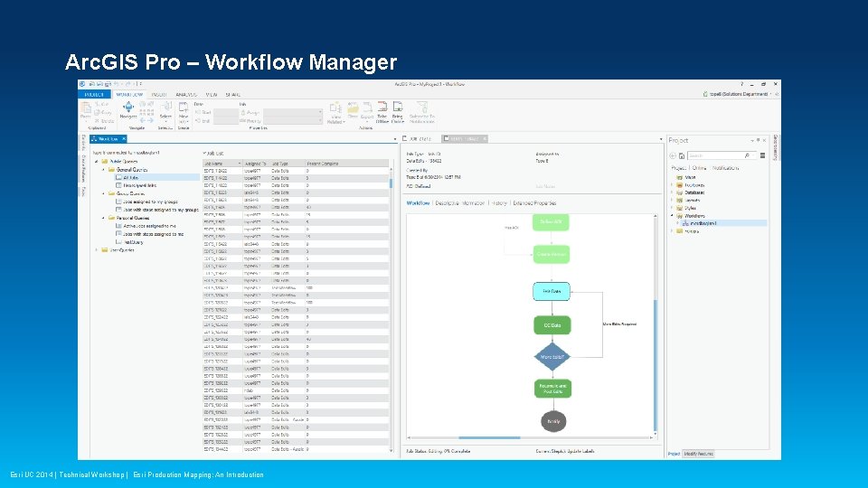The width and height of the screenshot is (868, 488).
Task: Switch to the VIEW ribbon tab
Action: [212, 95]
